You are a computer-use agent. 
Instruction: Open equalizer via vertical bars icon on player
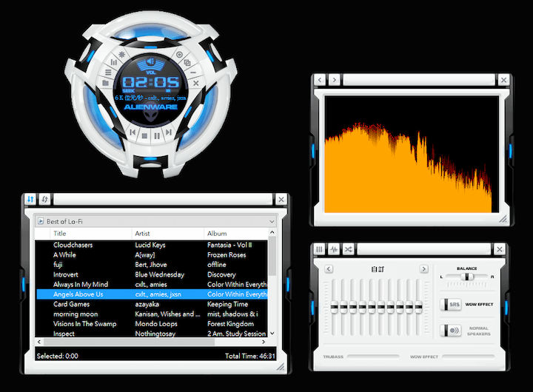(x=113, y=62)
